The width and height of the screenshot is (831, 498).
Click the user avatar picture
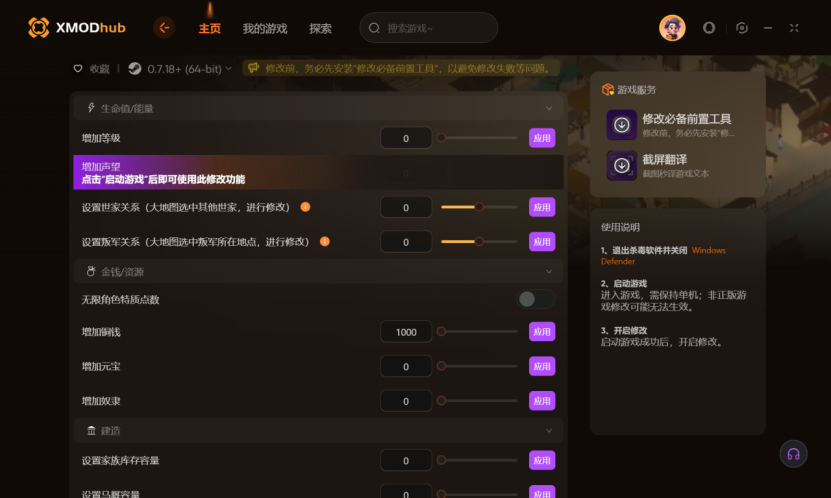point(672,28)
